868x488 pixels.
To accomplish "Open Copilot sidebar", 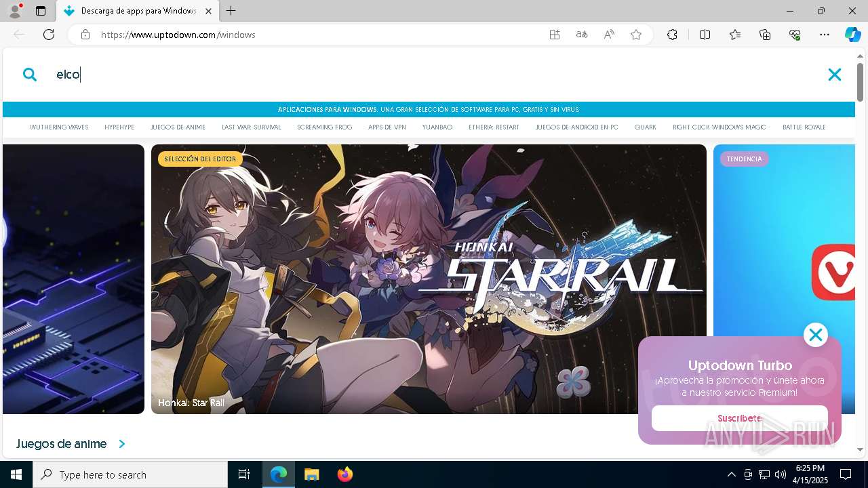I will pyautogui.click(x=852, y=35).
